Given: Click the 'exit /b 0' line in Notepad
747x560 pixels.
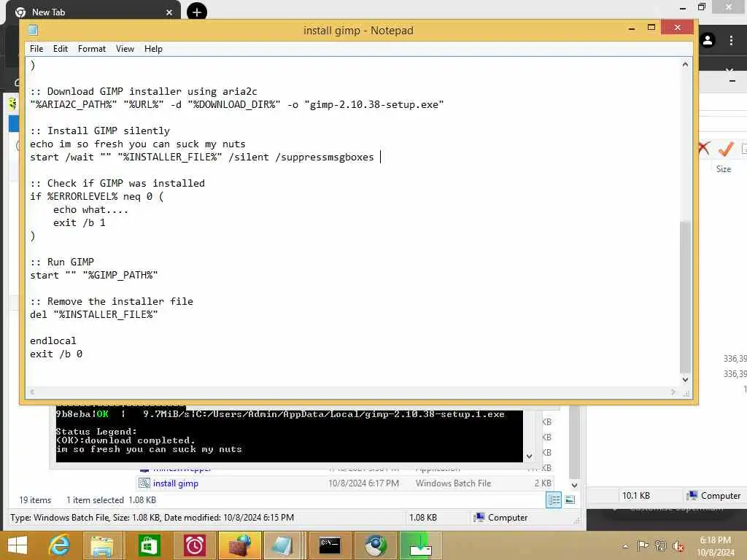Looking at the screenshot, I should coord(55,354).
